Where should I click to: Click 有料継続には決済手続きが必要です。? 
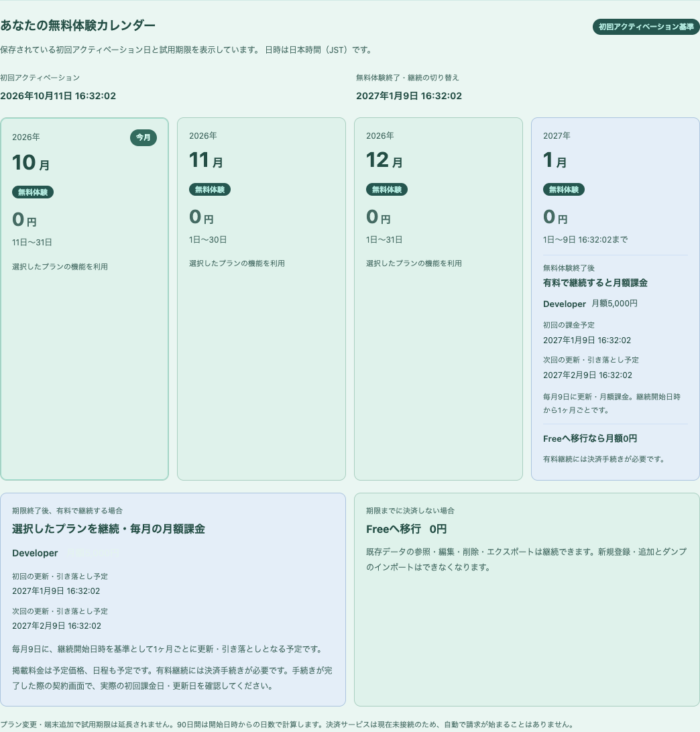(x=604, y=459)
